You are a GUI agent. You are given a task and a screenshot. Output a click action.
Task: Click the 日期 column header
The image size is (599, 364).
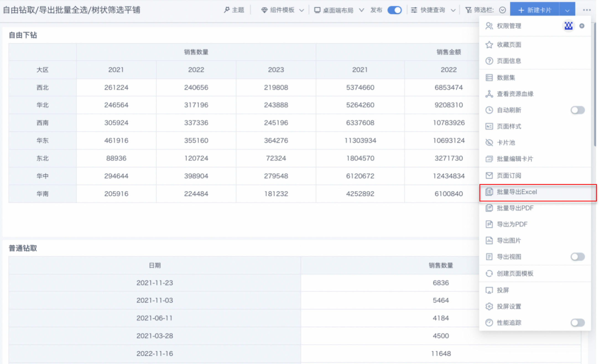(155, 265)
